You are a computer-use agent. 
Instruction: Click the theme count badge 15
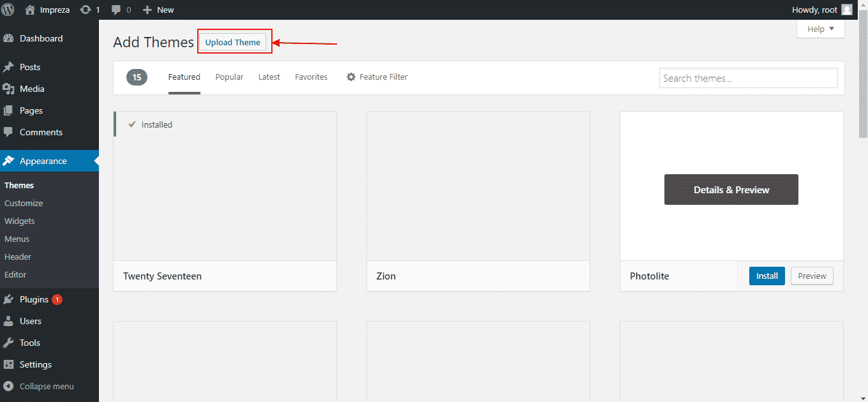(137, 77)
